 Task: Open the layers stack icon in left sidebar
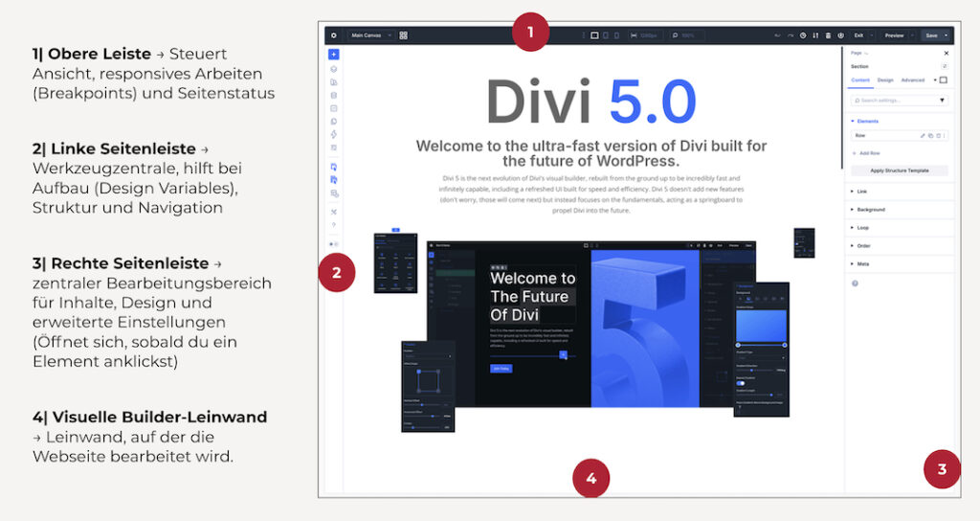(334, 69)
